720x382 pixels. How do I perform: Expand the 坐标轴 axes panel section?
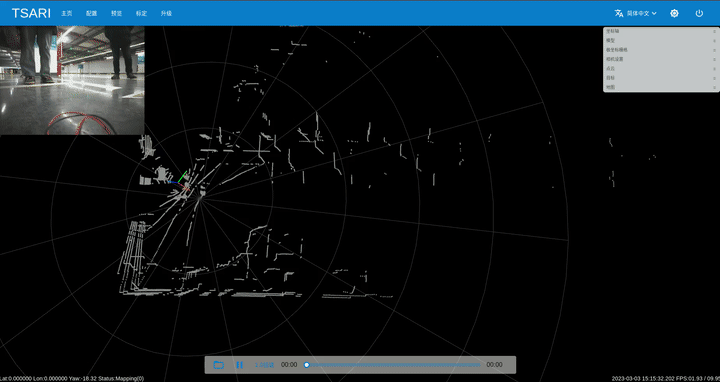pyautogui.click(x=661, y=31)
